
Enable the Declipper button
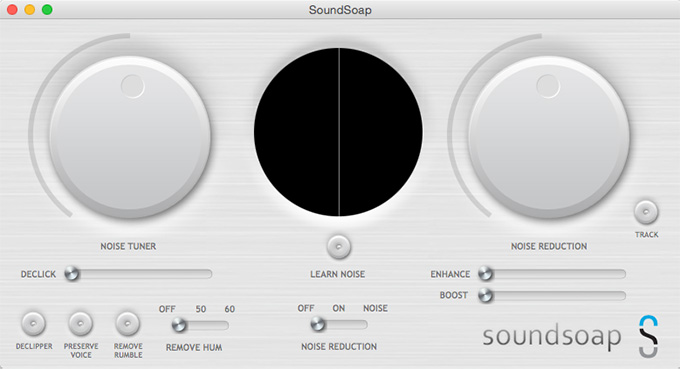pos(34,323)
